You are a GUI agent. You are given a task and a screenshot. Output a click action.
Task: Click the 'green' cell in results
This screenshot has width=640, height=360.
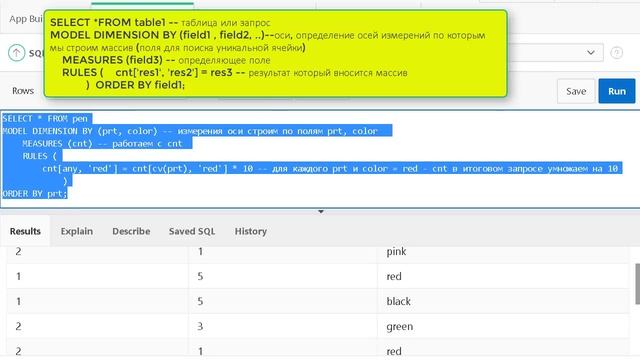[400, 327]
